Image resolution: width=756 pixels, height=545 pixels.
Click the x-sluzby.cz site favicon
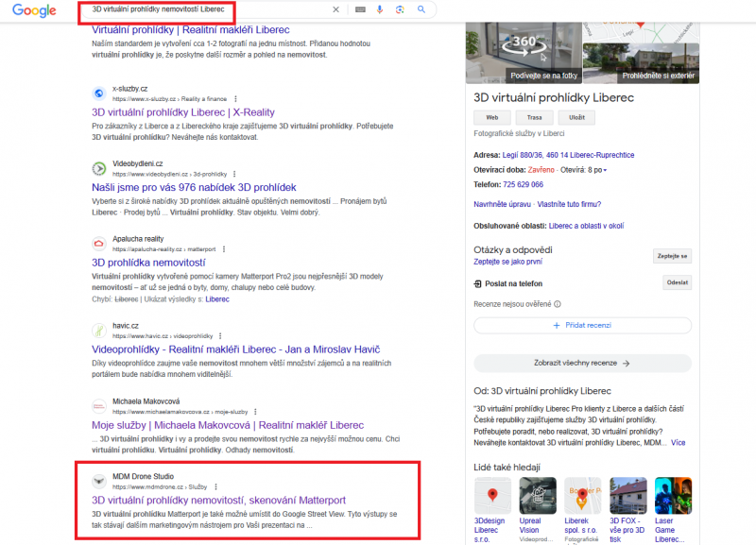(99, 94)
